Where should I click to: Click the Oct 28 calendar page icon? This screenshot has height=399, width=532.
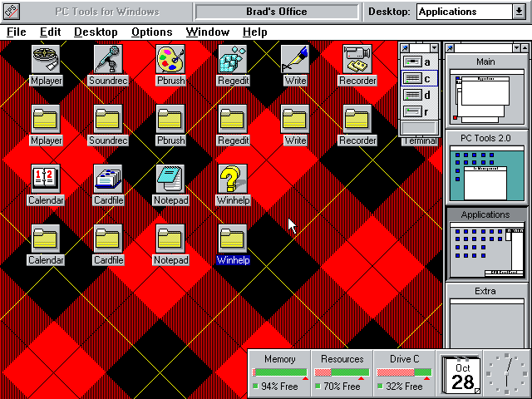coord(461,375)
